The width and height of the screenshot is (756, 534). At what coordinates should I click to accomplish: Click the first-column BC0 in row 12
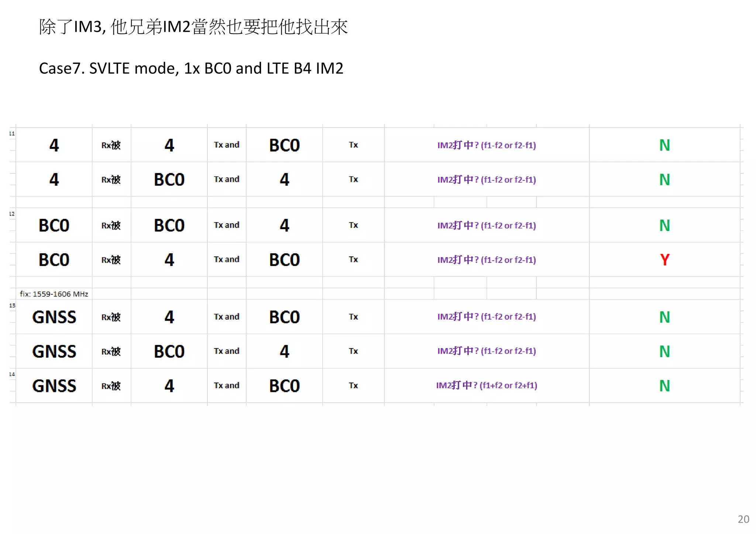click(54, 225)
